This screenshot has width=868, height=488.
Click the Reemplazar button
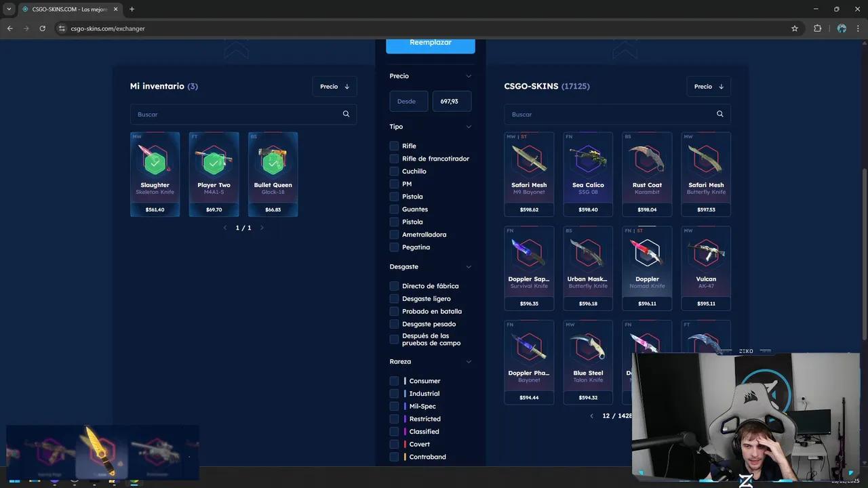pyautogui.click(x=431, y=44)
